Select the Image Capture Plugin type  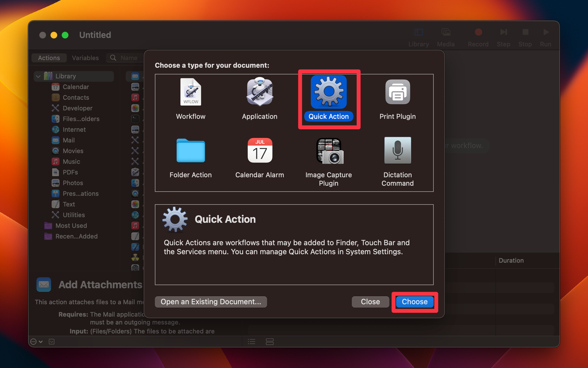coord(329,151)
